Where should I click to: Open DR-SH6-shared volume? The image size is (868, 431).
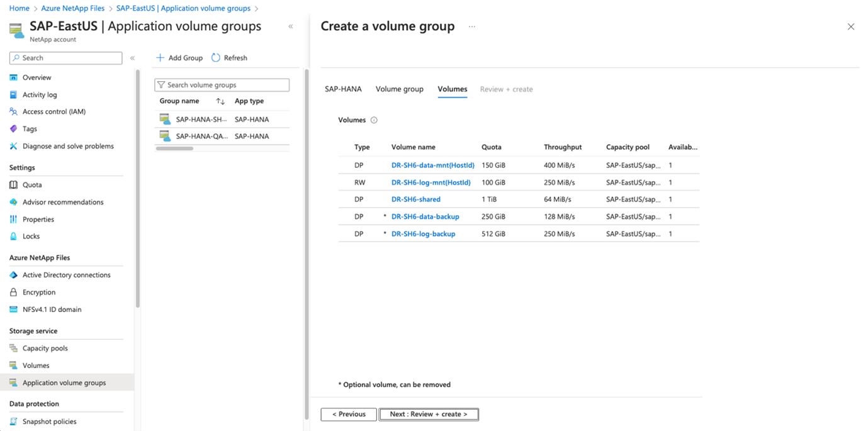tap(416, 199)
